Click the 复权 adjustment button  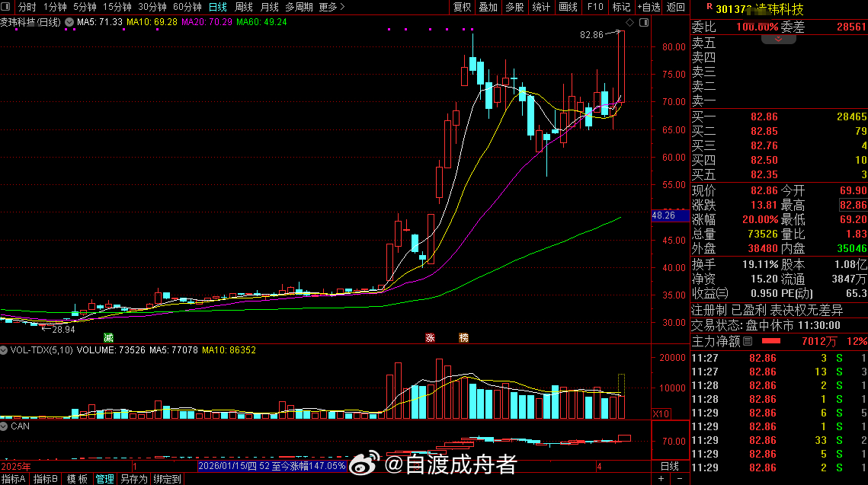(463, 7)
